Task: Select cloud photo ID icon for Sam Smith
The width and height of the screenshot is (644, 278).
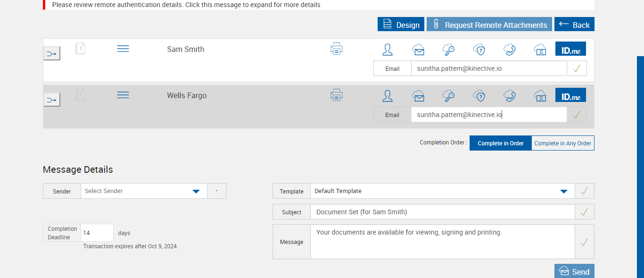Action: point(540,50)
